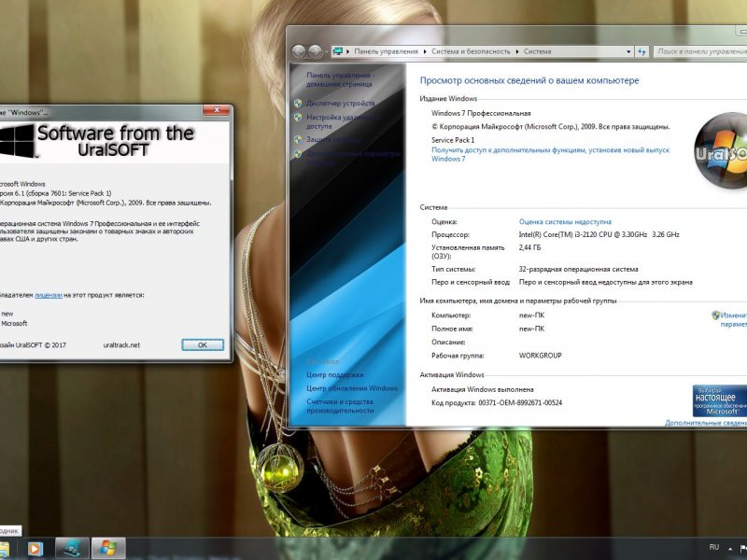The height and width of the screenshot is (560, 747).
Task: Click new-ПК in the Полное имя row
Action: pyautogui.click(x=531, y=329)
